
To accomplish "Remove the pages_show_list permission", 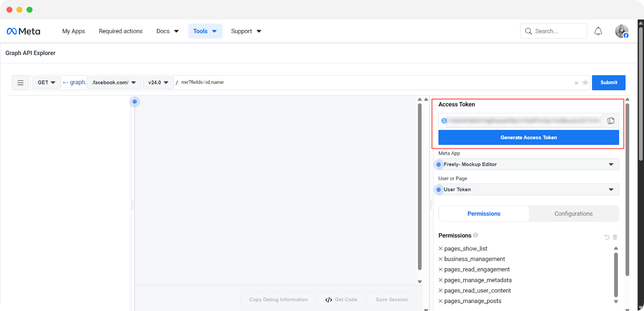I will [x=440, y=249].
